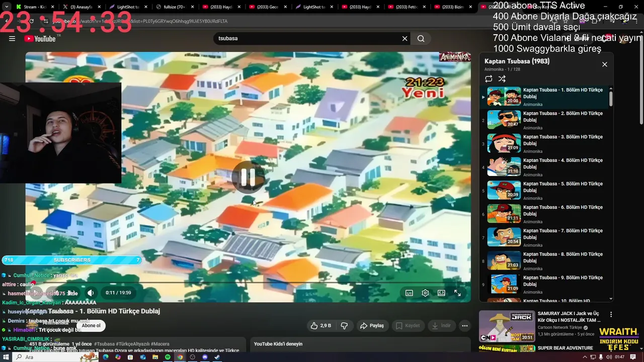
Task: Run search with the magnifier button
Action: [421, 39]
